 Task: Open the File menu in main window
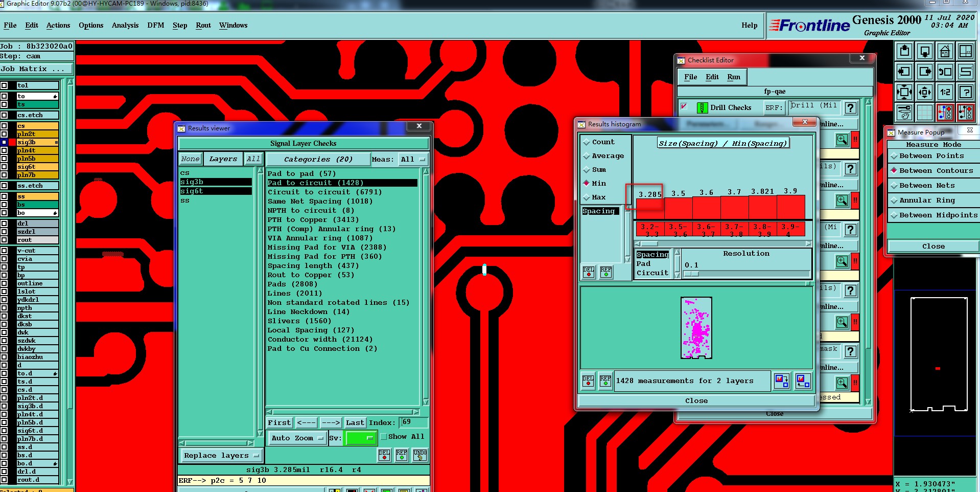[10, 25]
